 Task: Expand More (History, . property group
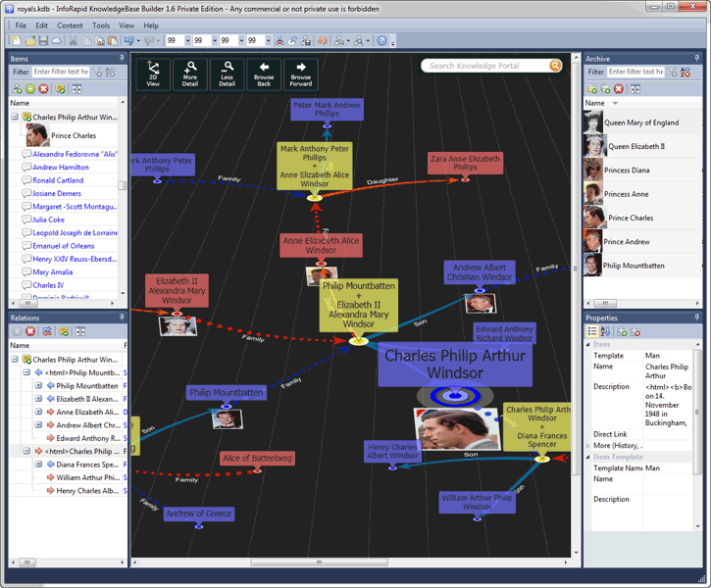(x=588, y=446)
